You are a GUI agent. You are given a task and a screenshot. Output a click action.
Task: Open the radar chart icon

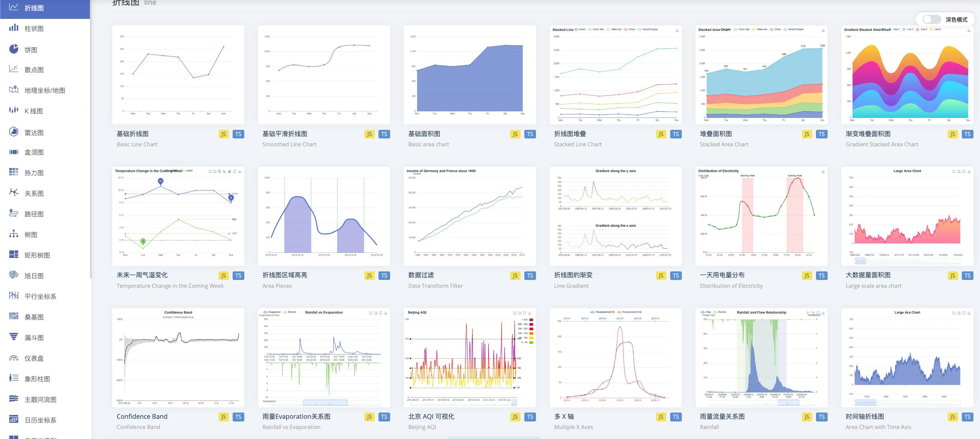pyautogui.click(x=14, y=132)
